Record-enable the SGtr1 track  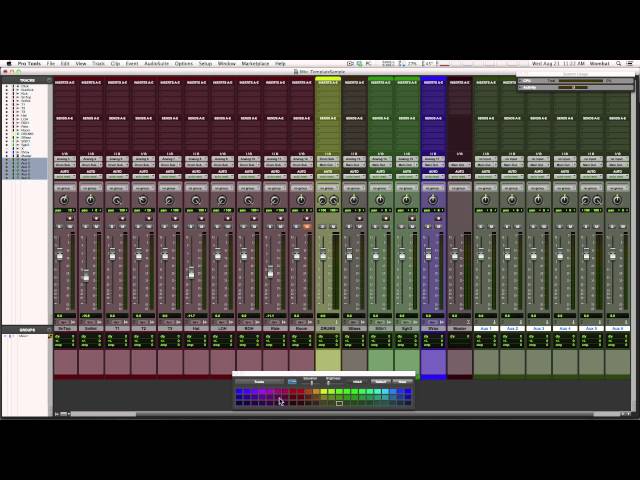[386, 218]
